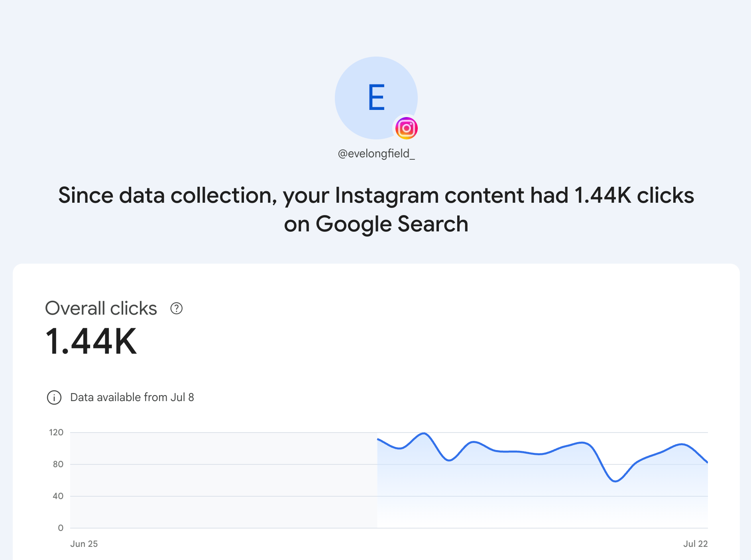This screenshot has width=751, height=560.
Task: Click the highest peak of the clicks line
Action: coord(424,433)
